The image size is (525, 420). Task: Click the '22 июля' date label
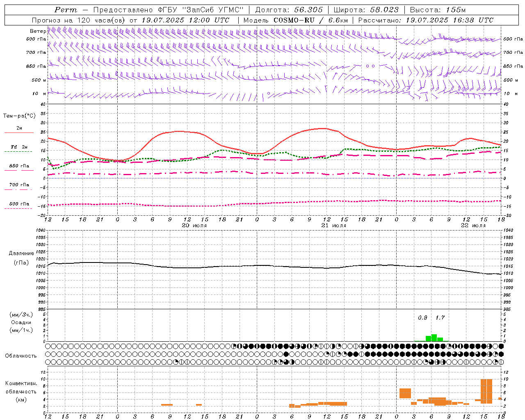473,226
